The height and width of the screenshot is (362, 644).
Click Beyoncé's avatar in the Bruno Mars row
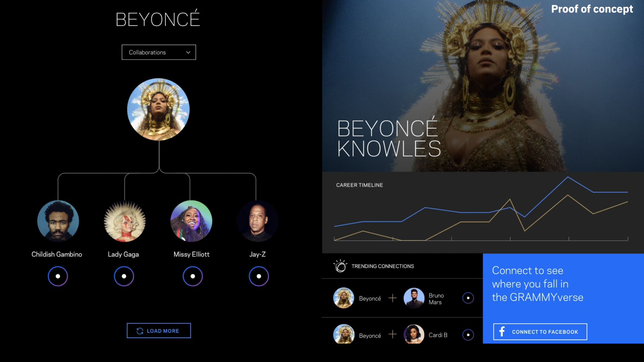click(x=343, y=298)
